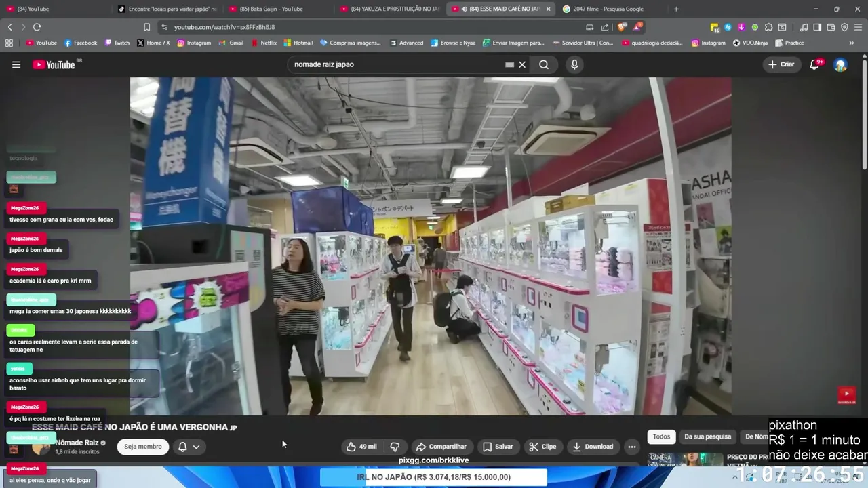This screenshot has height=488, width=868.
Task: Start voice search with microphone icon
Action: point(574,64)
